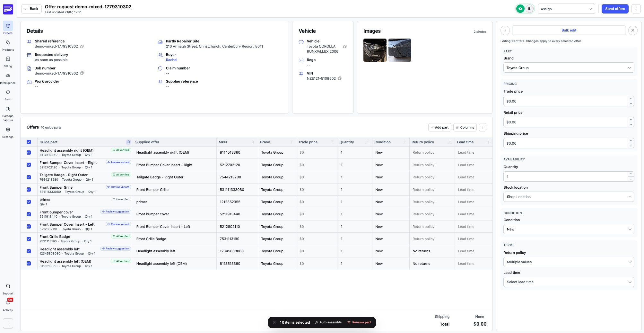Copy the vehicle name
Image resolution: width=644 pixels, height=333 pixels.
345,46
